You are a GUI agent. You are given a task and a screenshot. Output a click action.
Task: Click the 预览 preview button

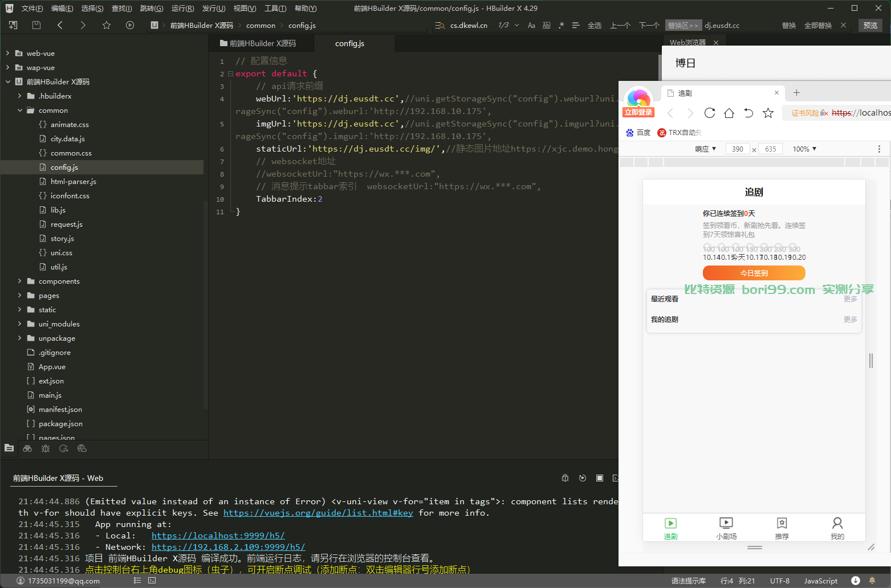pos(870,25)
